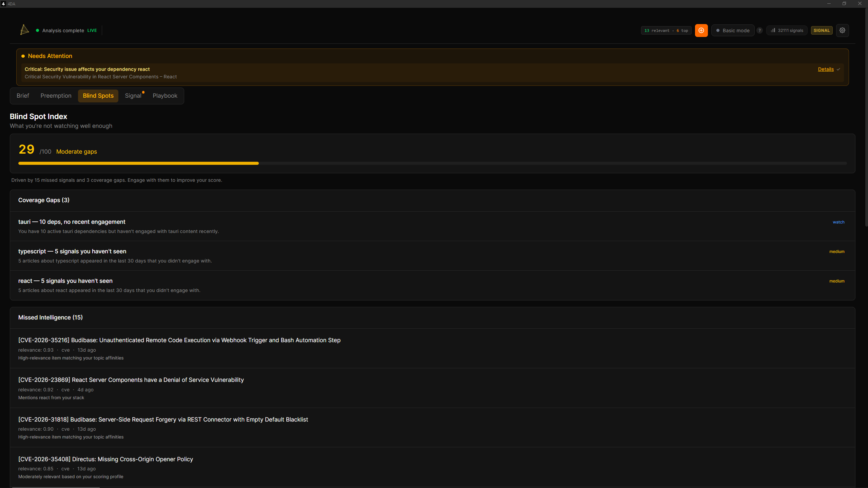
Task: Collapse Missed Intelligence section header
Action: 50,317
